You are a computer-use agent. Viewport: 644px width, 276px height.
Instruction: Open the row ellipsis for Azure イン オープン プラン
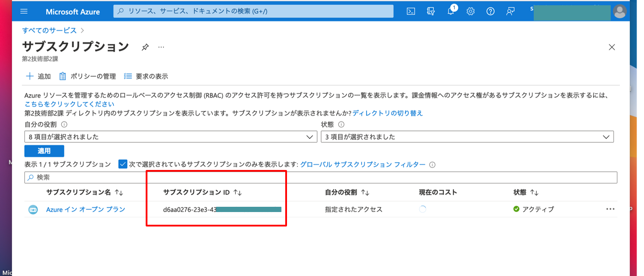tap(611, 209)
